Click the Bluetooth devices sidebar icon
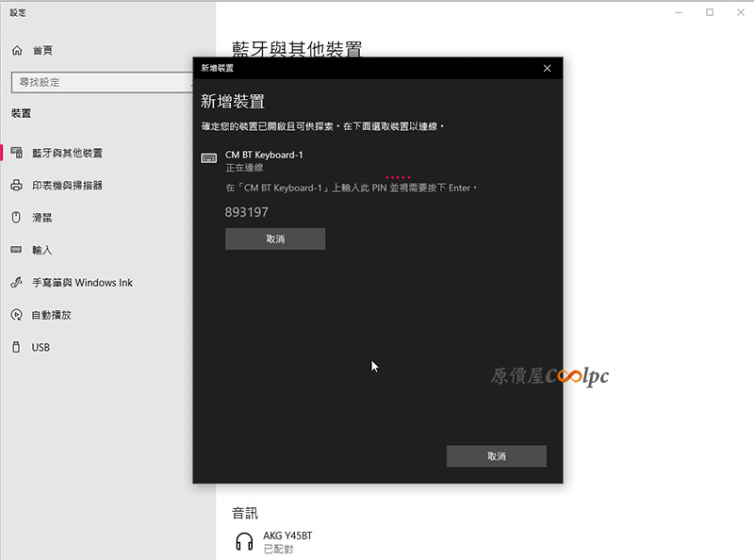This screenshot has height=560, width=754. [x=16, y=153]
